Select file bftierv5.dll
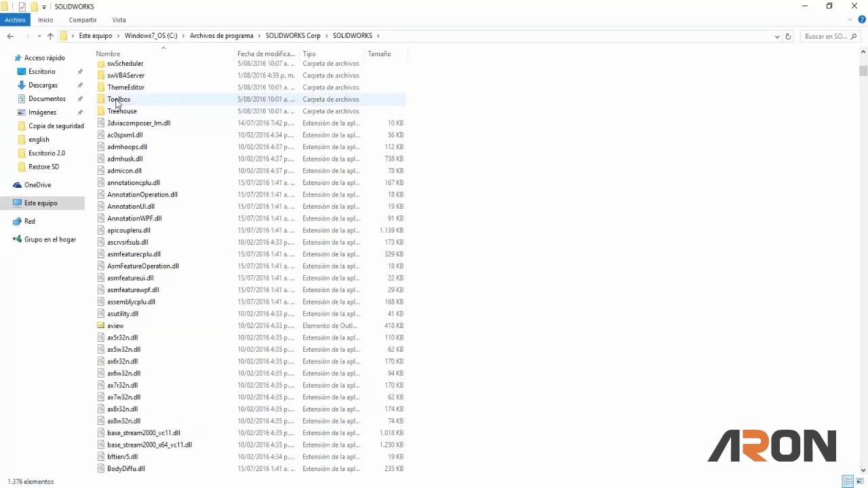Image resolution: width=868 pixels, height=488 pixels. [123, 457]
